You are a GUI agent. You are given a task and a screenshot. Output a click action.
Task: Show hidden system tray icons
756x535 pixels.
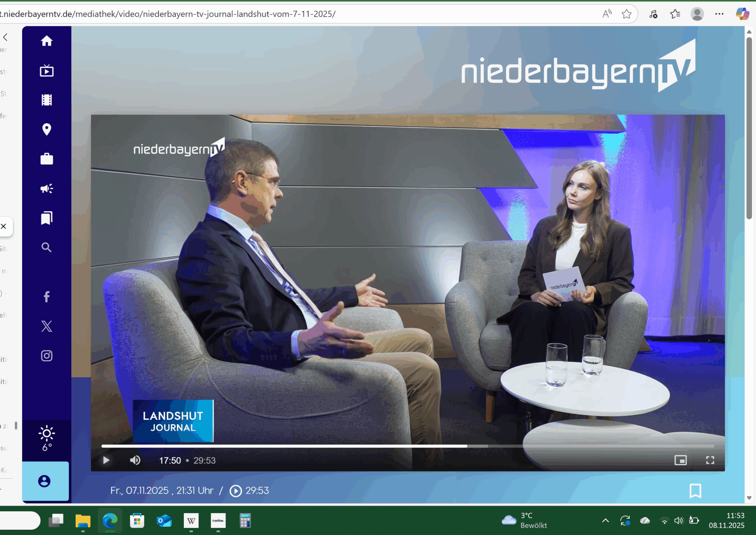tap(605, 521)
